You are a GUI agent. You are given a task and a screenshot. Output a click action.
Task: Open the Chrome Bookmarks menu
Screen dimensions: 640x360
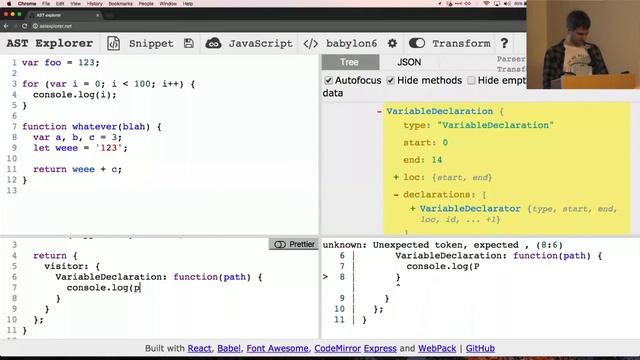pos(120,4)
